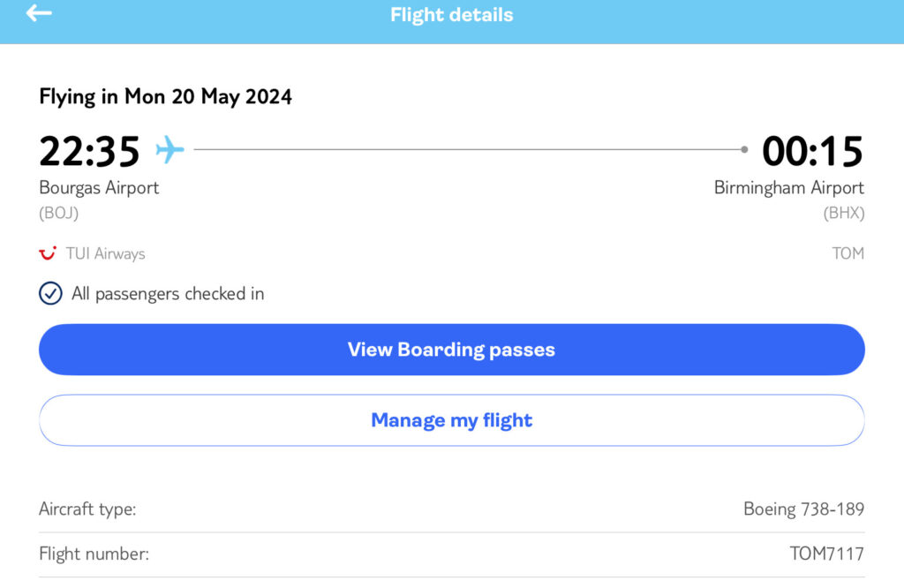Select flight number TOM7117
Screen dimensions: 904x588
(x=826, y=554)
